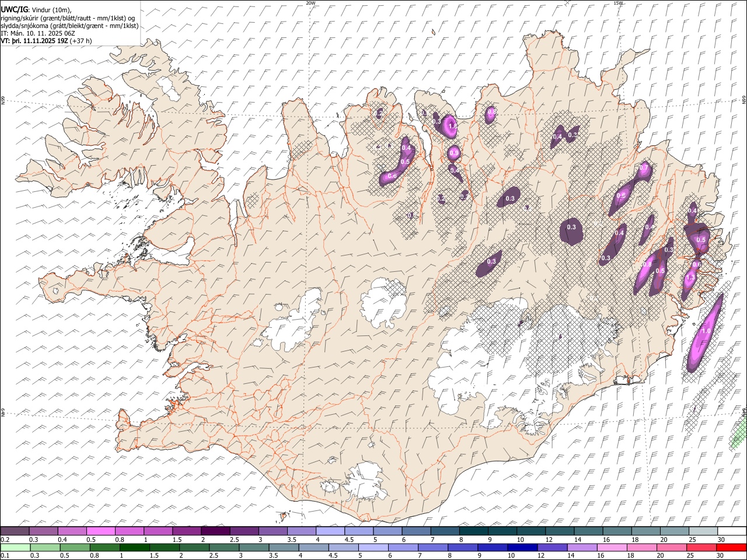The width and height of the screenshot is (747, 560).
Task: Select the dark blue 10 swatch in the lower legend row
Action: (522, 547)
